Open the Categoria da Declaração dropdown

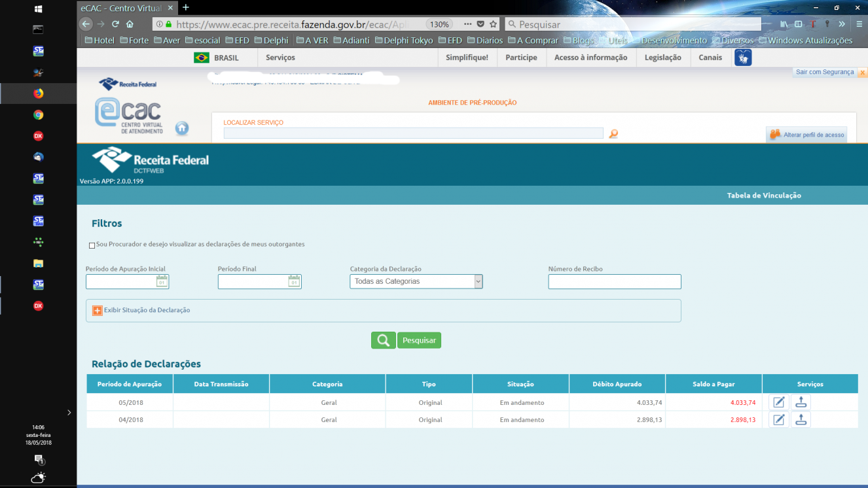[x=416, y=281]
